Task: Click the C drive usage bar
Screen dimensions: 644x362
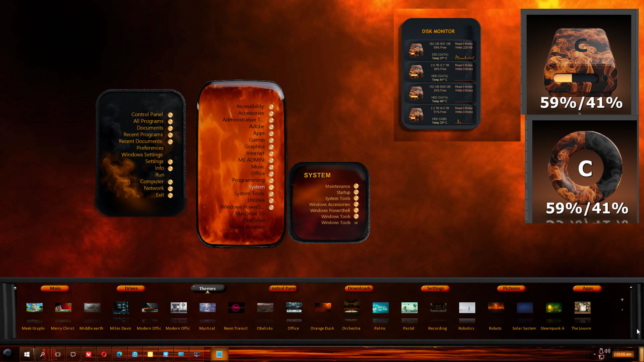Action: (x=575, y=78)
